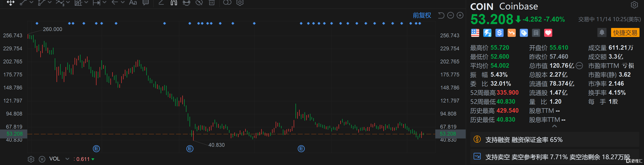This screenshot has width=644, height=165.
Task: Select the Aa text annotation tool
Action: (x=133, y=2)
